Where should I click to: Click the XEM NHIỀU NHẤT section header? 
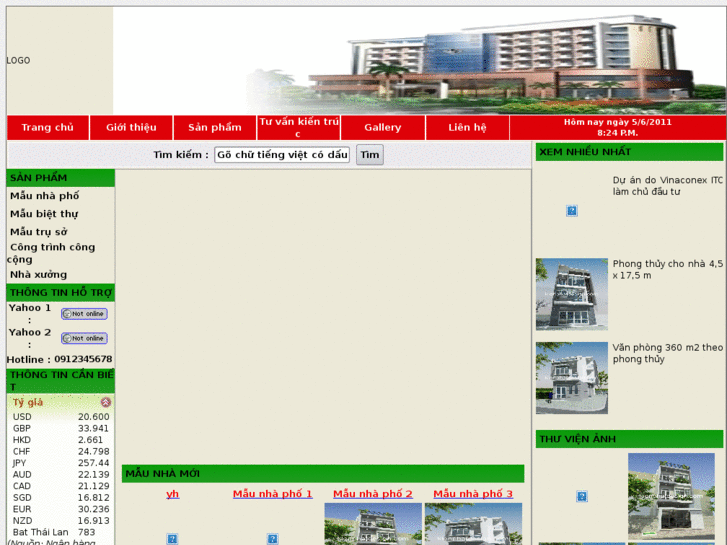pos(629,152)
